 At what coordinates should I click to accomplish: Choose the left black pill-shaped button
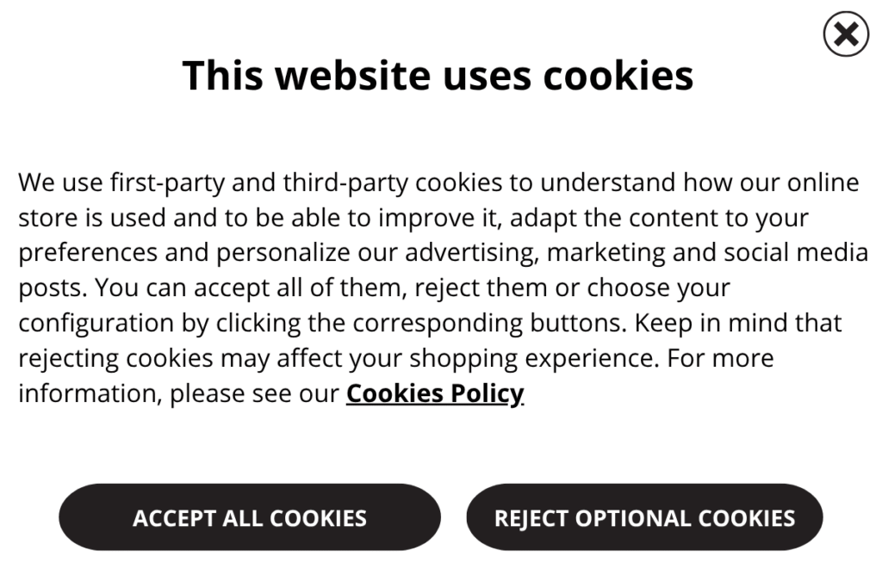pyautogui.click(x=250, y=517)
